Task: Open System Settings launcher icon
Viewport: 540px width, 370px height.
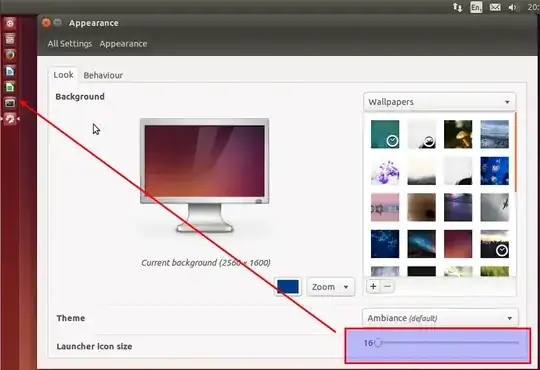Action: pyautogui.click(x=10, y=119)
